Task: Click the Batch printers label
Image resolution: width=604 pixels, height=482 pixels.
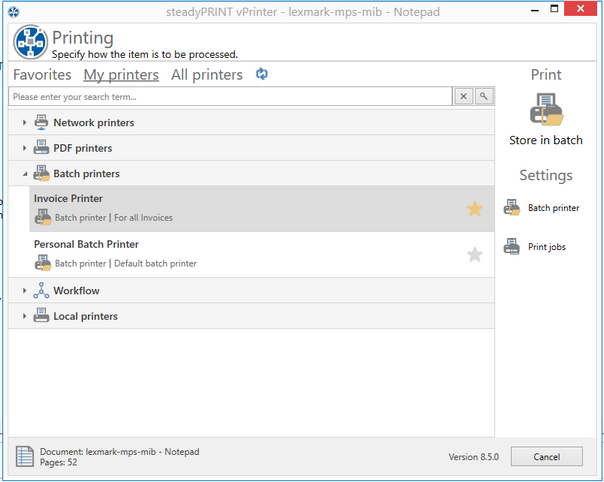Action: click(x=86, y=174)
